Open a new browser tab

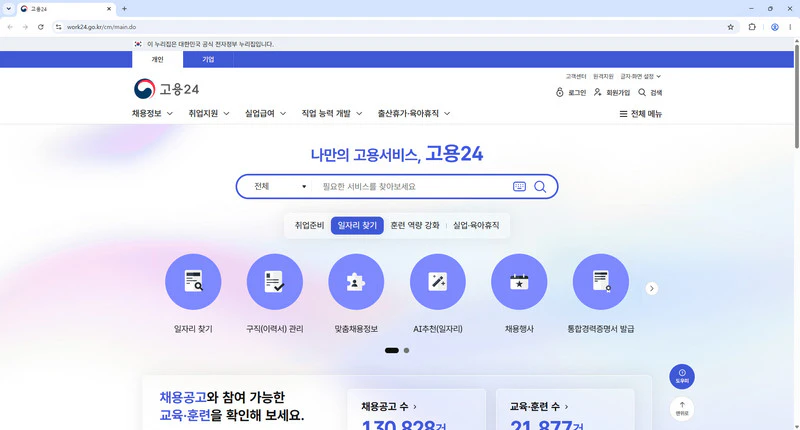(124, 9)
